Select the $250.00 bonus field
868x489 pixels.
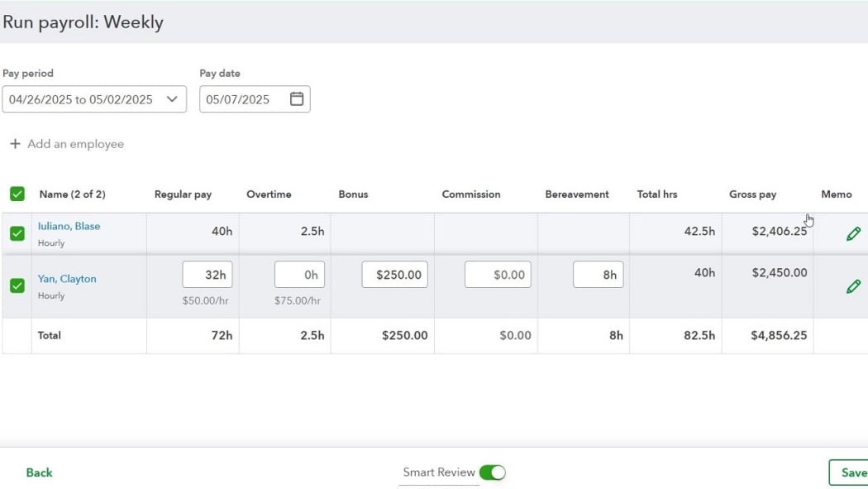[394, 274]
